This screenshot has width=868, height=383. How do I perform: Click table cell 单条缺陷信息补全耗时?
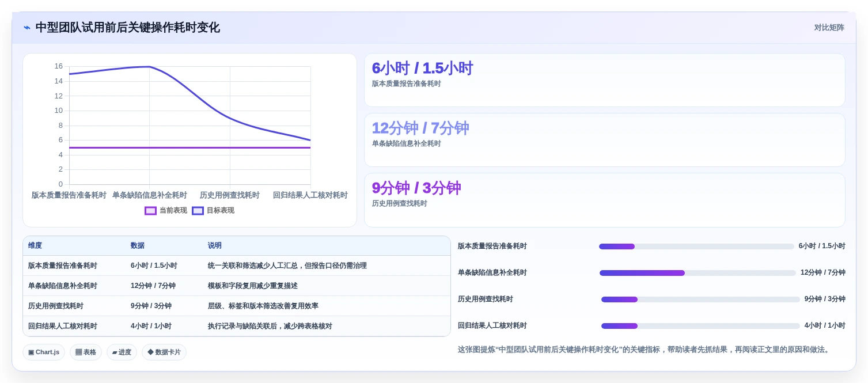(63, 286)
